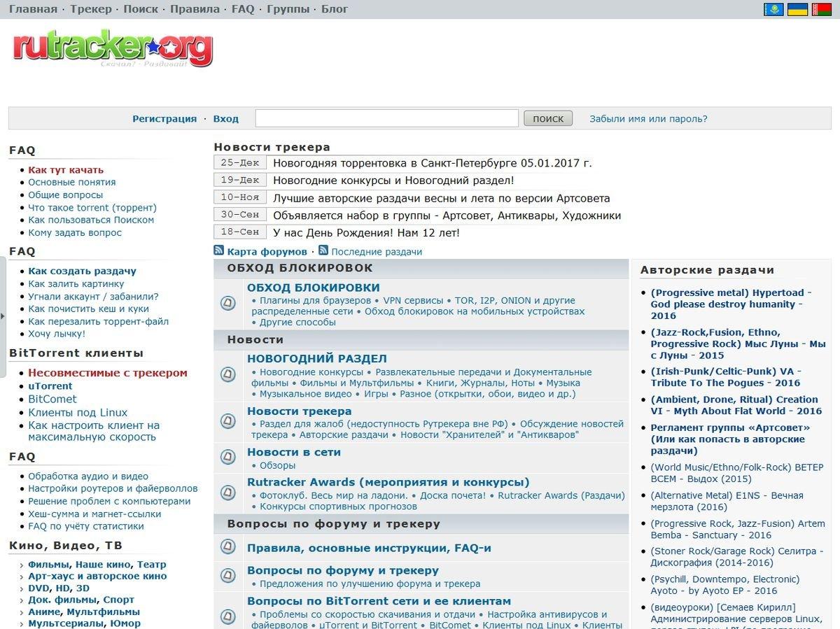Click forum icon next to Новости в сети
This screenshot has height=629, width=840.
click(227, 457)
